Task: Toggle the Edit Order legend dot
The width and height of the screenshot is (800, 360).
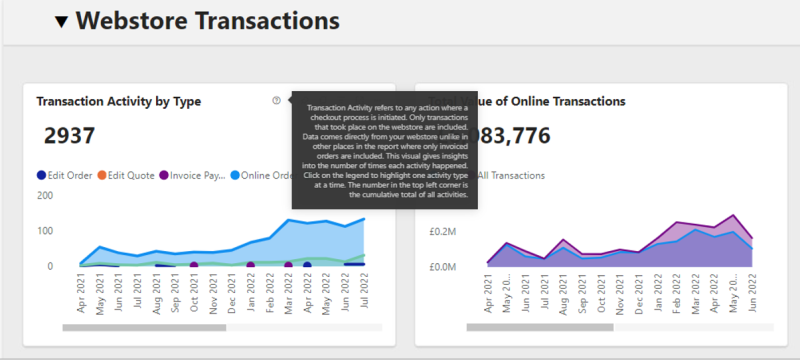Action: pos(41,175)
